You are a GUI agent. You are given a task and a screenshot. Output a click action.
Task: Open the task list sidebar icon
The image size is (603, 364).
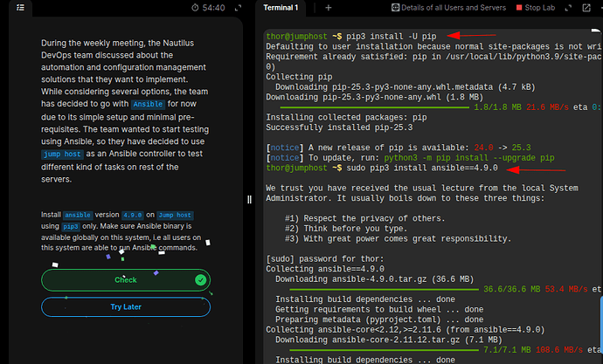point(20,8)
